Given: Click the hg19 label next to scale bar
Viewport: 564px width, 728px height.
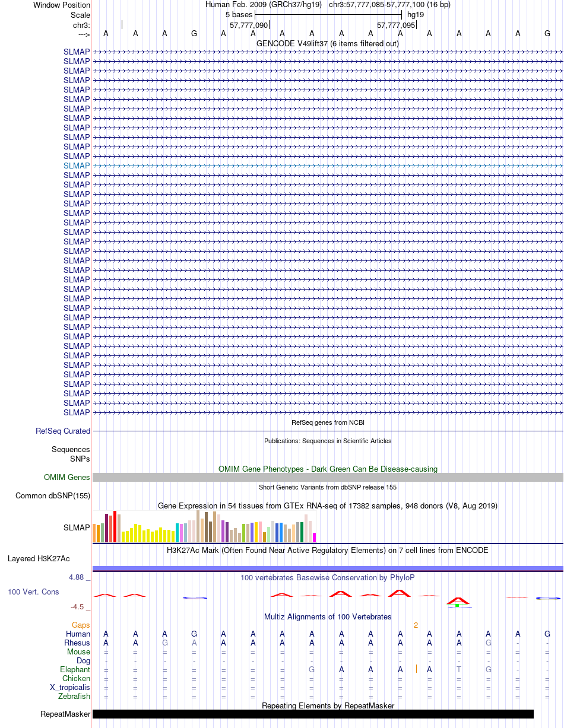Looking at the screenshot, I should click(x=415, y=14).
